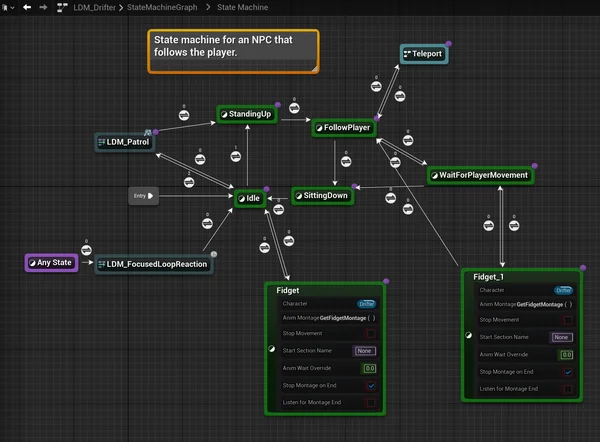Click the Entry node

click(x=143, y=196)
